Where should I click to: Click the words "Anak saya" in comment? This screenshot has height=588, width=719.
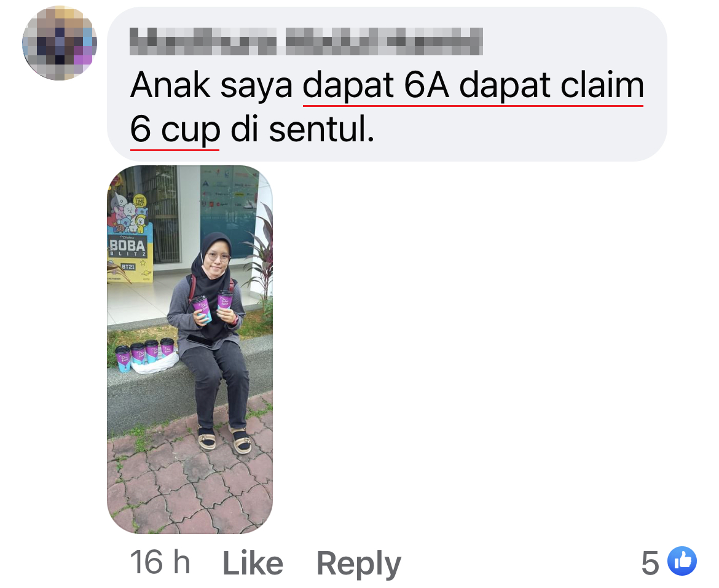pyautogui.click(x=211, y=85)
